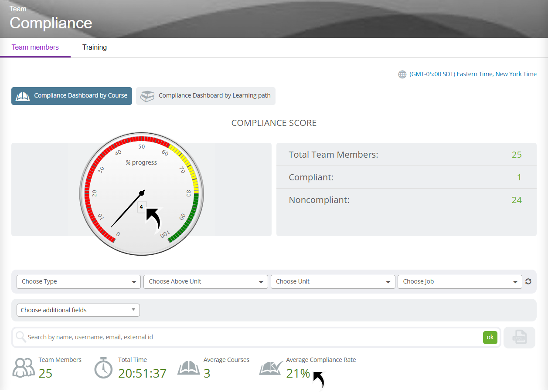
Task: Click the Excel export icon
Action: pos(519,338)
